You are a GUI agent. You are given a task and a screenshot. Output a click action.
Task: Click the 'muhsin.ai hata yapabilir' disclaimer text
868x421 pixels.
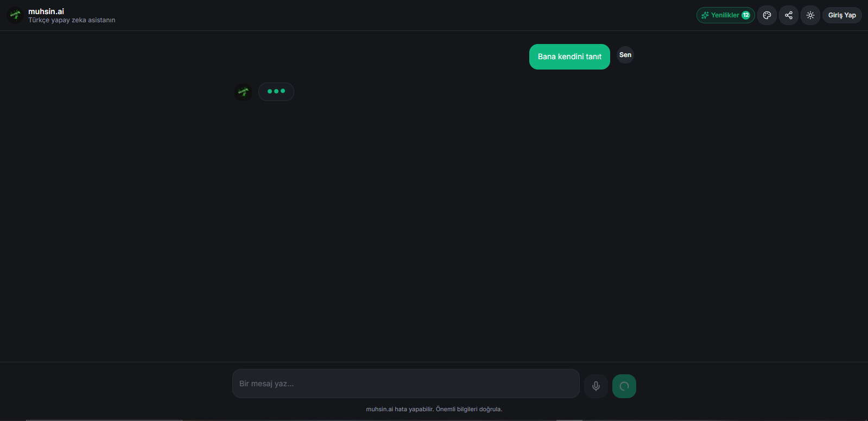point(434,409)
